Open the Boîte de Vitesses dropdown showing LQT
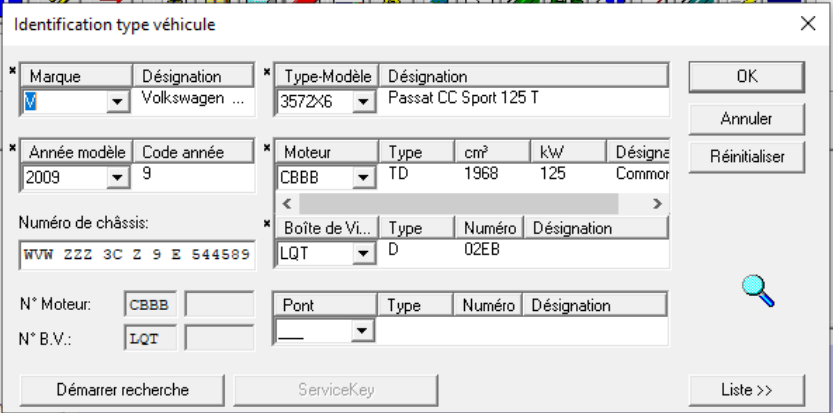Viewport: 833px width, 413px height. point(363,253)
